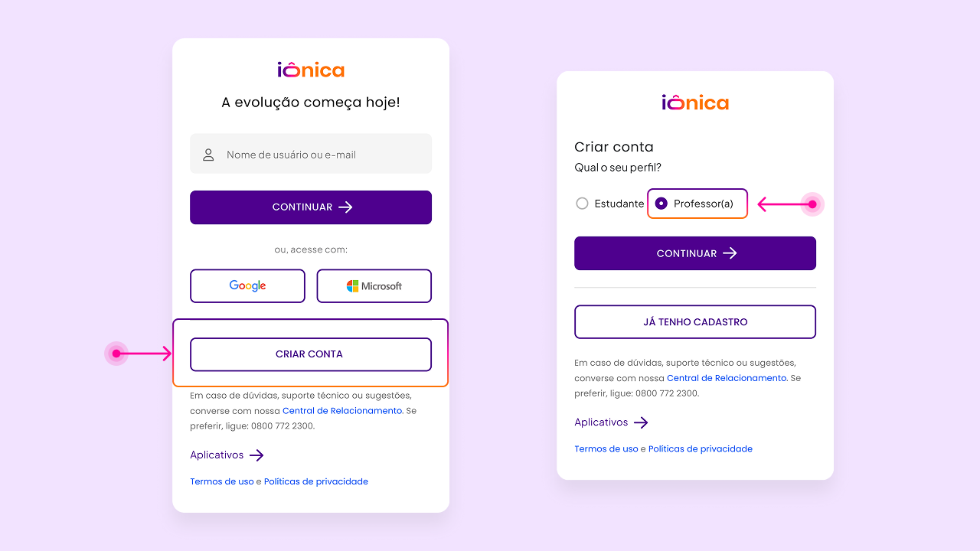Image resolution: width=980 pixels, height=551 pixels.
Task: Open Políticas de privacidade link on right card
Action: coord(701,449)
